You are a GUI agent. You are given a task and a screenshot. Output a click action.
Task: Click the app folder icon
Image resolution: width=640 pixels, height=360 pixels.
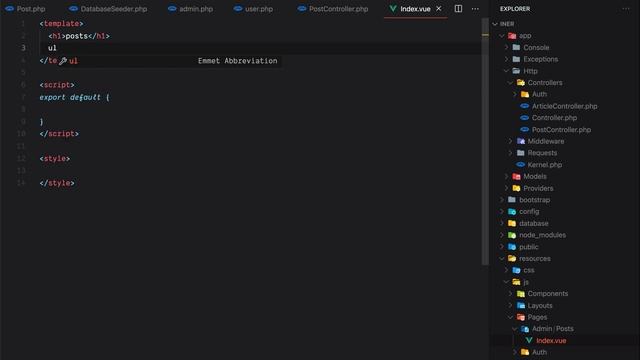tap(512, 36)
